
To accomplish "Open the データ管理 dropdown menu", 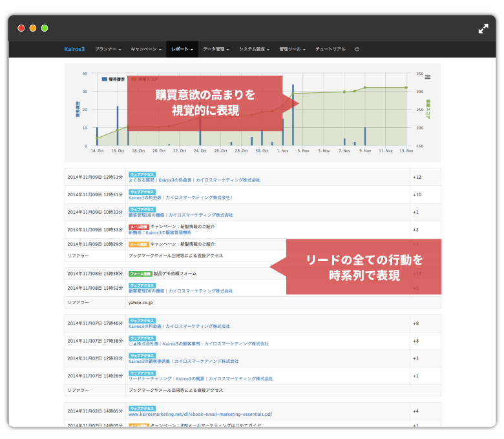I will pyautogui.click(x=215, y=49).
